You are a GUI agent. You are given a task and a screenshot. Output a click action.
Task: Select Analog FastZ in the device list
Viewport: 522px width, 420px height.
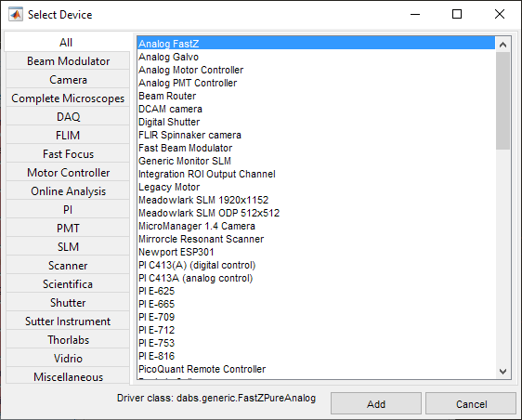click(x=316, y=44)
